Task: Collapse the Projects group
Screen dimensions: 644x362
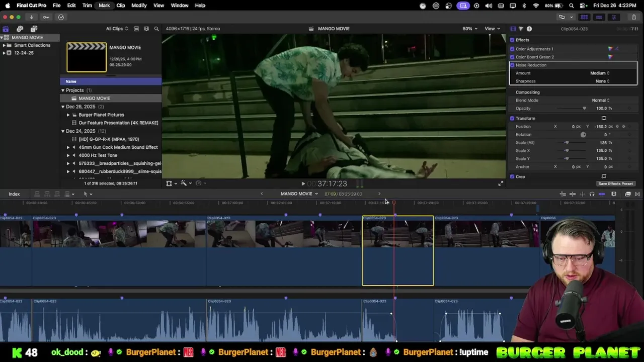Action: (x=63, y=90)
